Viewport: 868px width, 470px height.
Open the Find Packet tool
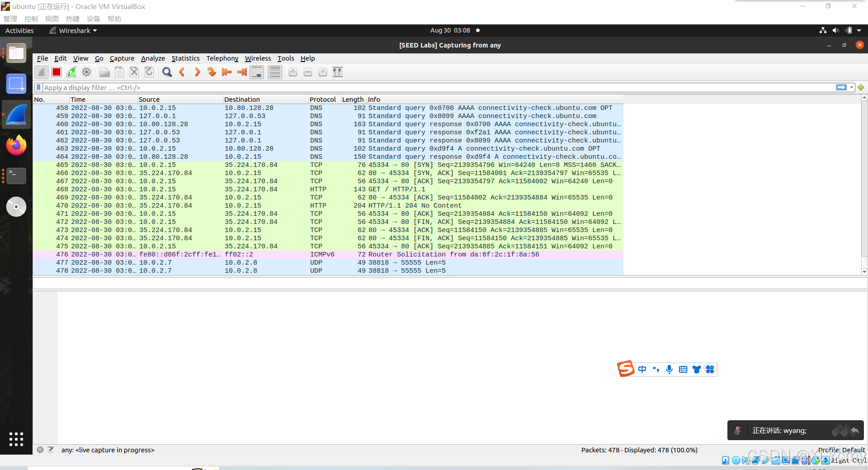(x=166, y=72)
